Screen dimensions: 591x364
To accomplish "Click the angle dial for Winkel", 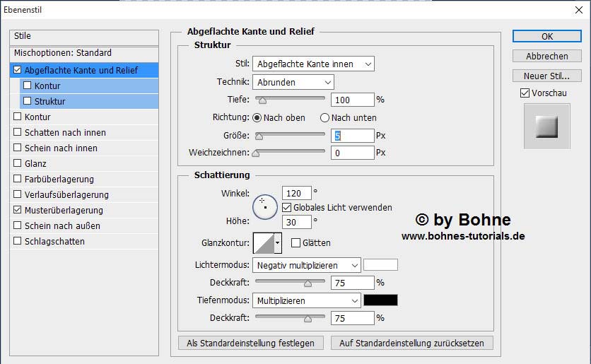I will click(265, 206).
